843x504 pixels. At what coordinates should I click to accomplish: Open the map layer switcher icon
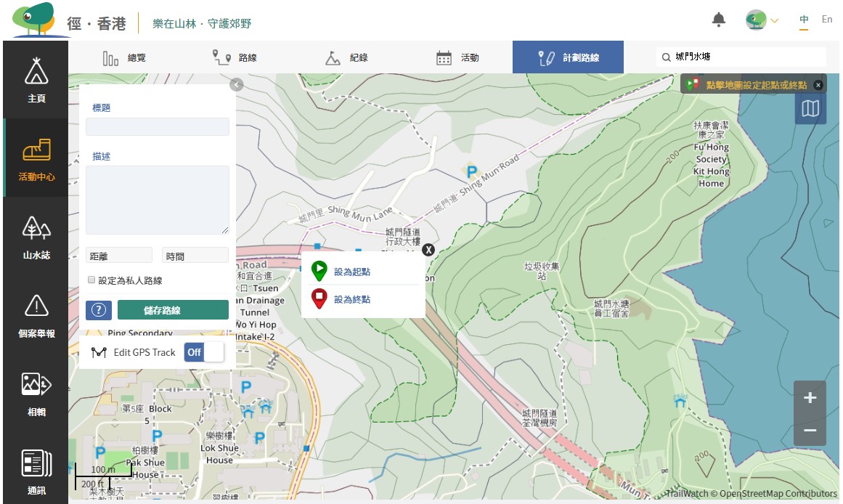click(810, 109)
